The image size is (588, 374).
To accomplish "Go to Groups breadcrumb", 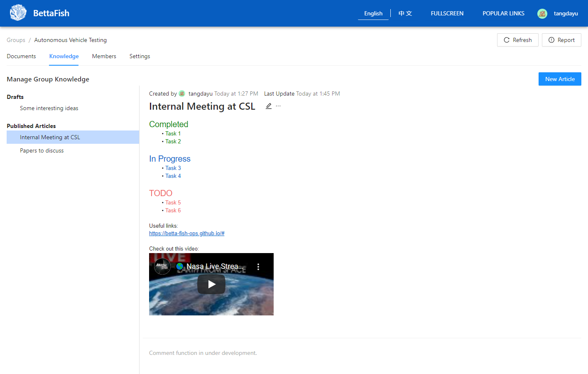I will [x=16, y=40].
